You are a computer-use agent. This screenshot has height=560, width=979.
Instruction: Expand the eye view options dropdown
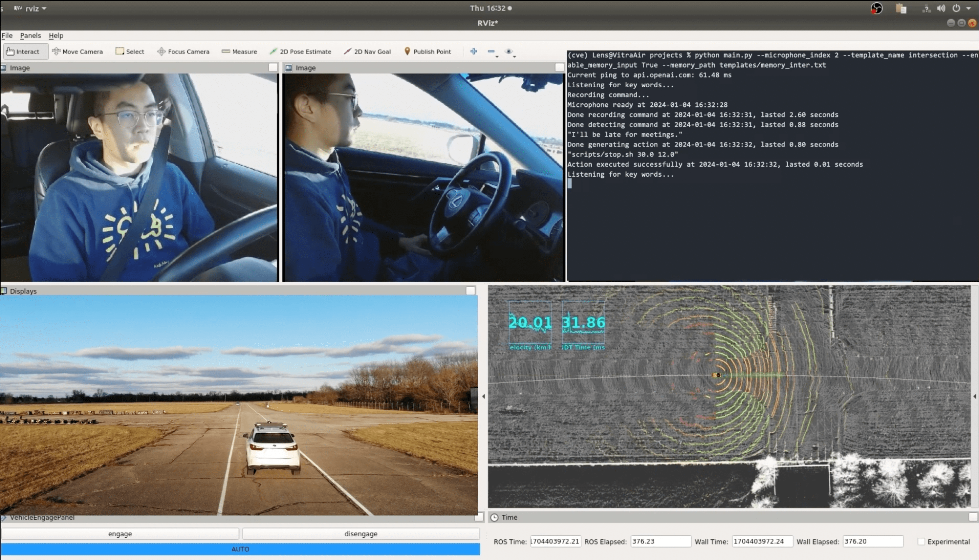point(514,56)
